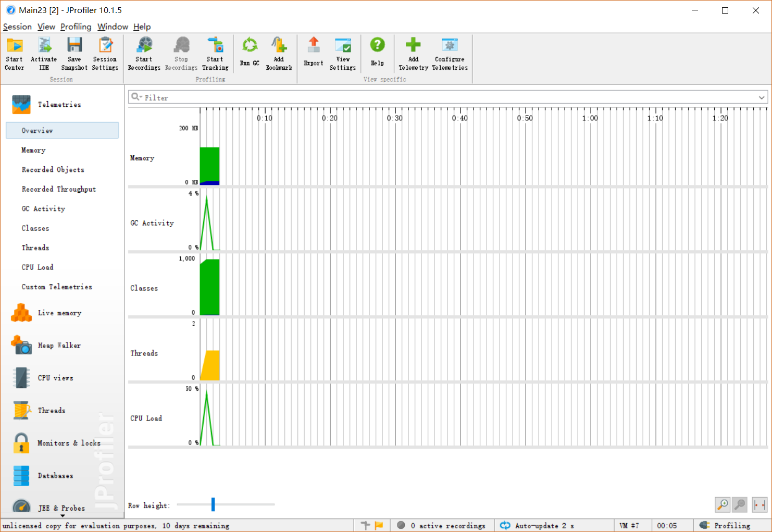
Task: Click into the Filter text field
Action: coord(448,97)
